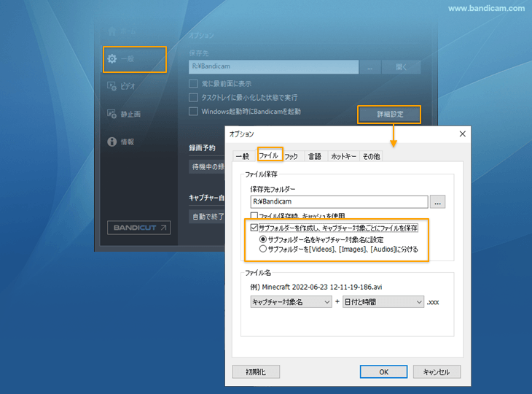Close the オプション dialog
The width and height of the screenshot is (532, 394).
(x=463, y=134)
